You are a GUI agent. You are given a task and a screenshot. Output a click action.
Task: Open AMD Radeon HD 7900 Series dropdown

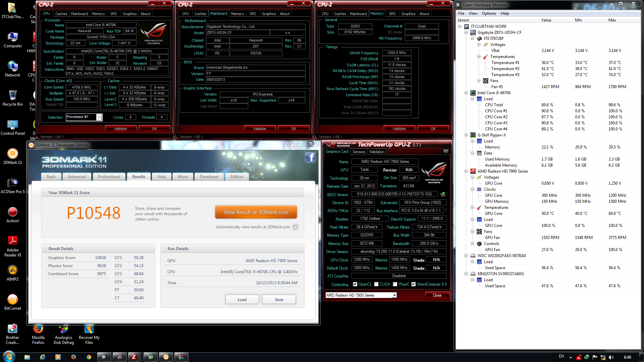pyautogui.click(x=394, y=295)
